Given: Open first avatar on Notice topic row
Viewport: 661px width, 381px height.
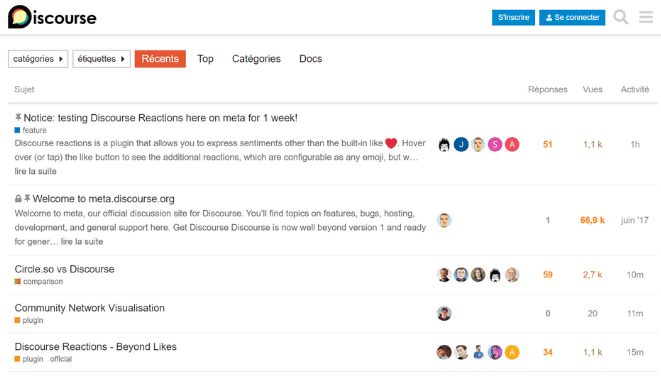Looking at the screenshot, I should pos(444,145).
